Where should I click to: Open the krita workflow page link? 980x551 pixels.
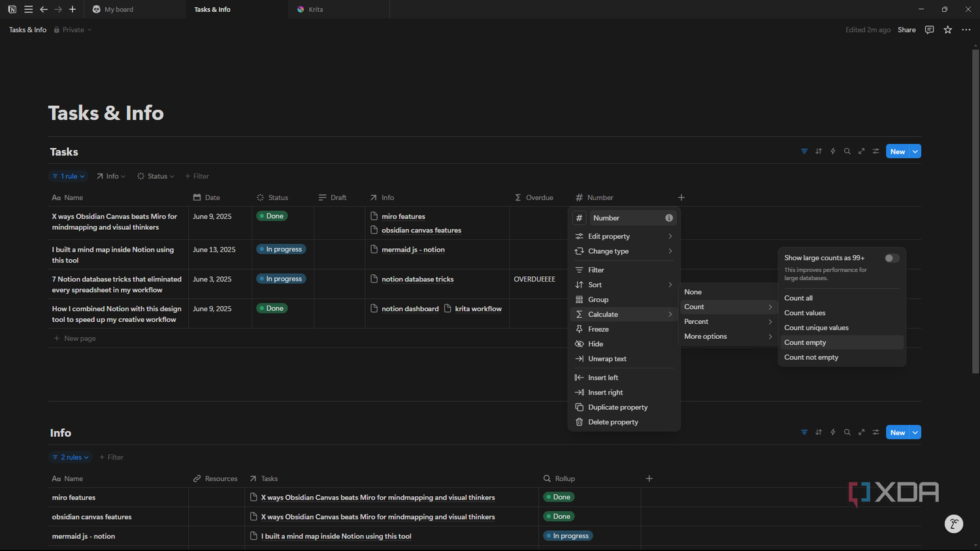point(478,309)
